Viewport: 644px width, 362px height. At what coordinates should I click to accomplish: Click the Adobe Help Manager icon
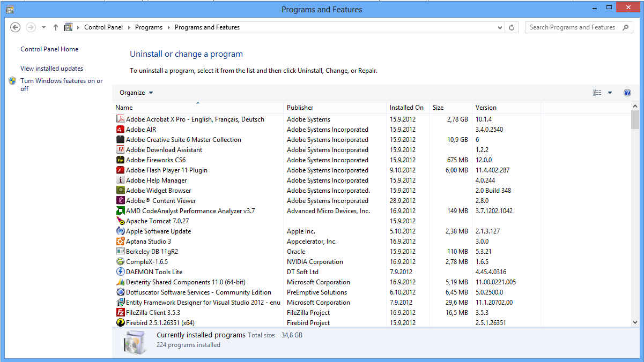pos(121,180)
